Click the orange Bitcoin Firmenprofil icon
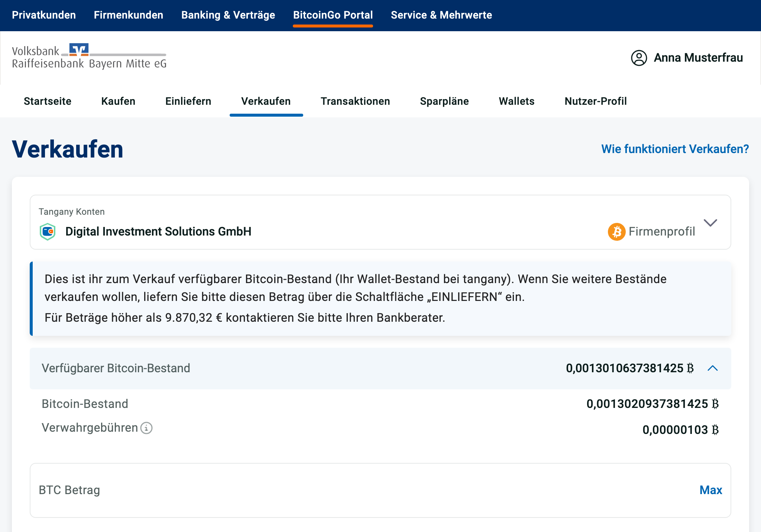761x532 pixels. point(616,231)
